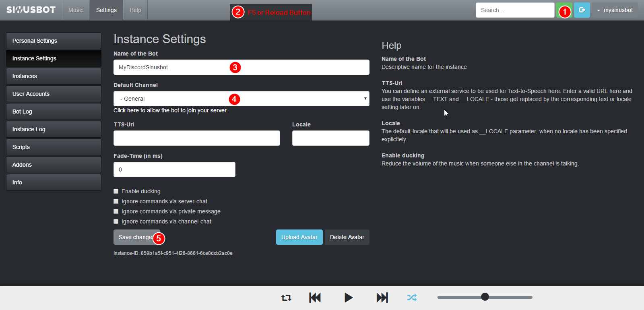Click the blue logout icon button
The height and width of the screenshot is (310, 644).
(x=582, y=10)
